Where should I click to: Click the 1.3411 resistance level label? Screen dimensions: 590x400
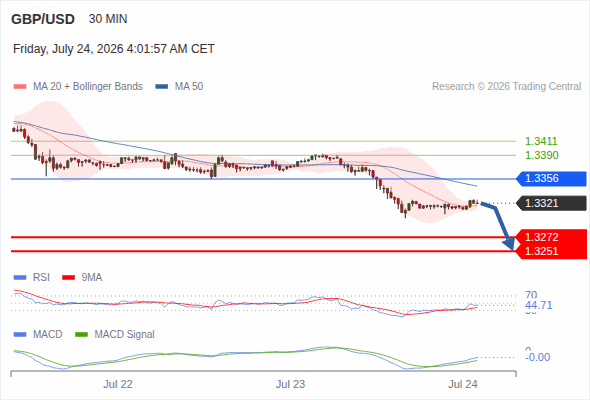[541, 141]
